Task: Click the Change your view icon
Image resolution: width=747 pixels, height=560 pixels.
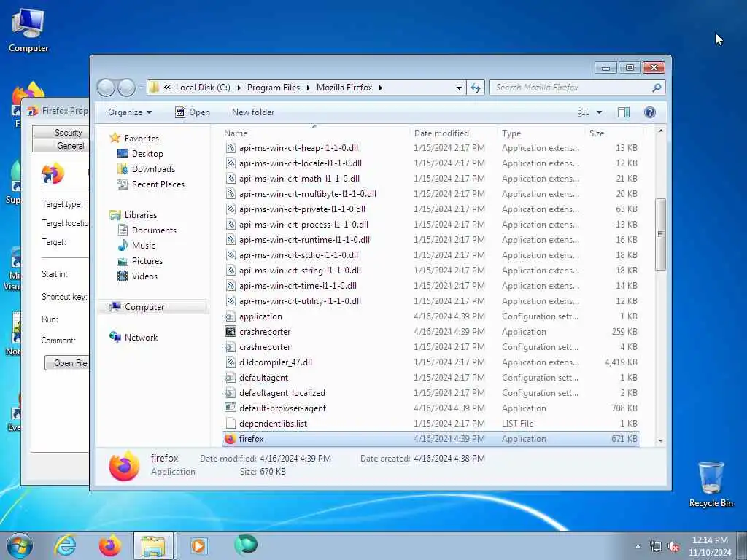Action: click(x=583, y=112)
